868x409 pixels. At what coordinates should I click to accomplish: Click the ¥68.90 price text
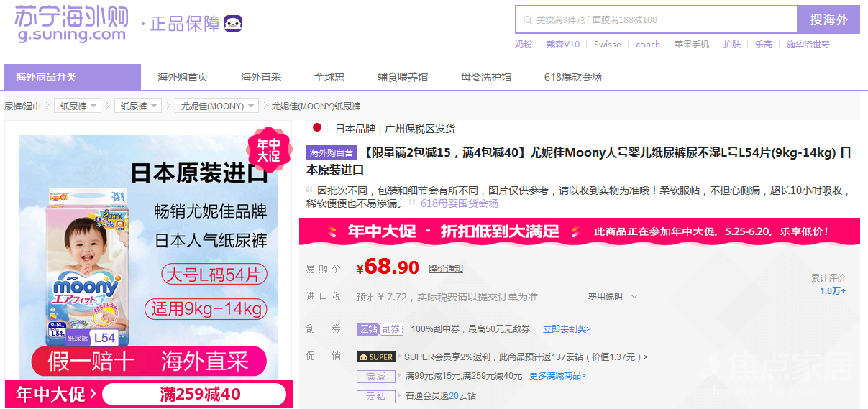[x=388, y=267]
